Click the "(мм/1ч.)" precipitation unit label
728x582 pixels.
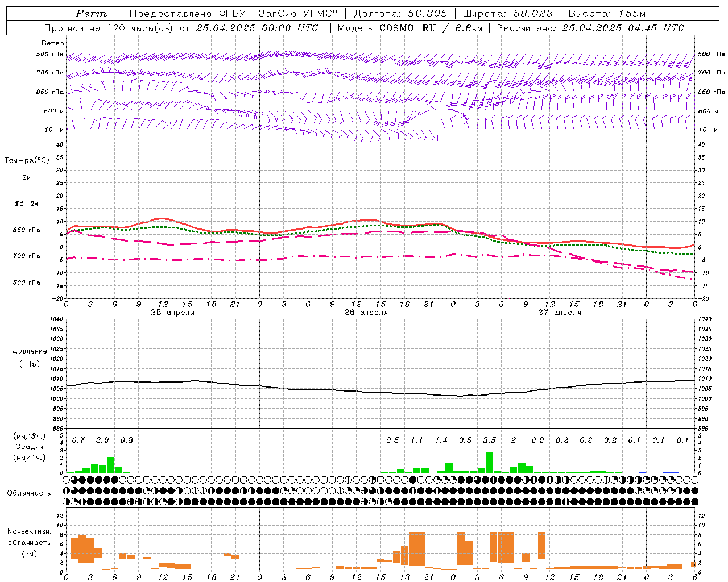(x=30, y=458)
